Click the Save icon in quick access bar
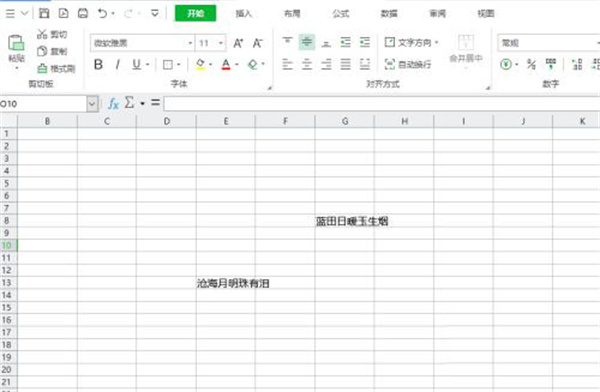The image size is (600, 392). pyautogui.click(x=44, y=13)
